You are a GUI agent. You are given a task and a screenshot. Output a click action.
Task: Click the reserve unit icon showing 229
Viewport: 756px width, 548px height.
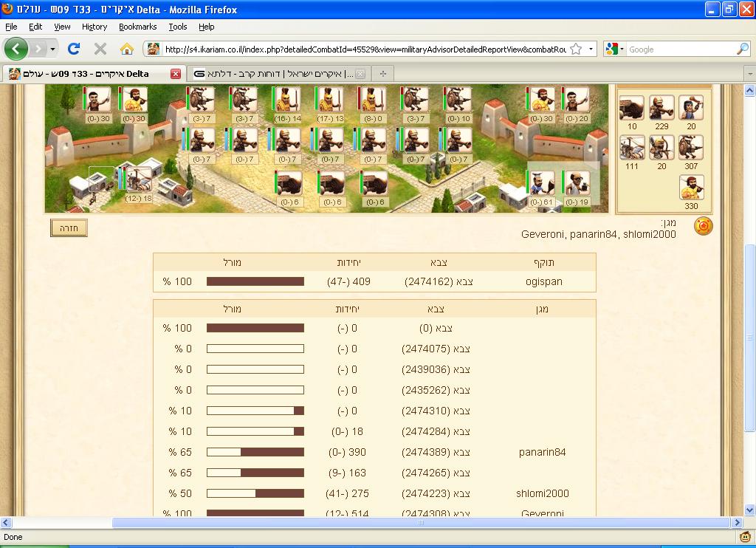(661, 108)
